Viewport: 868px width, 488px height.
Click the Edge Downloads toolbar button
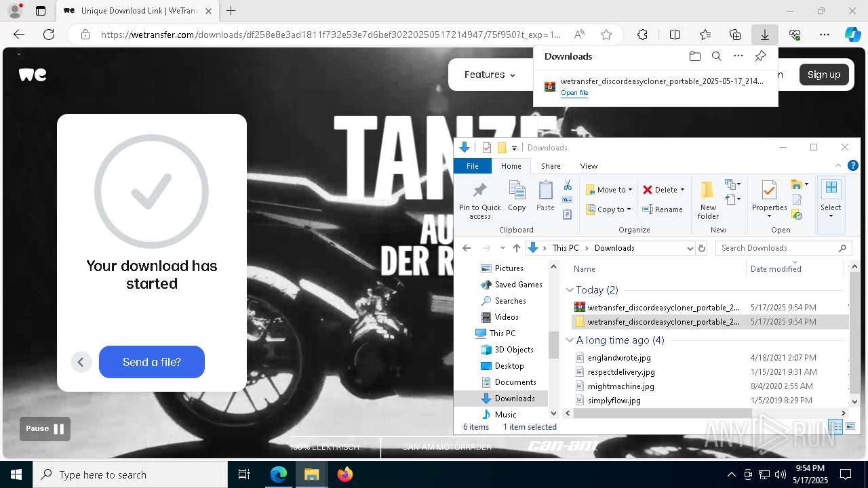pyautogui.click(x=764, y=35)
